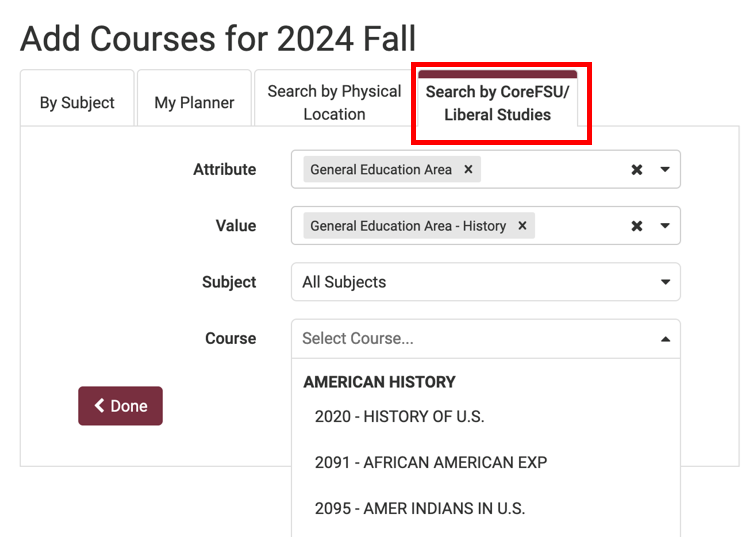Click the AMERICAN HISTORY group header
This screenshot has width=756, height=541.
[x=379, y=382]
